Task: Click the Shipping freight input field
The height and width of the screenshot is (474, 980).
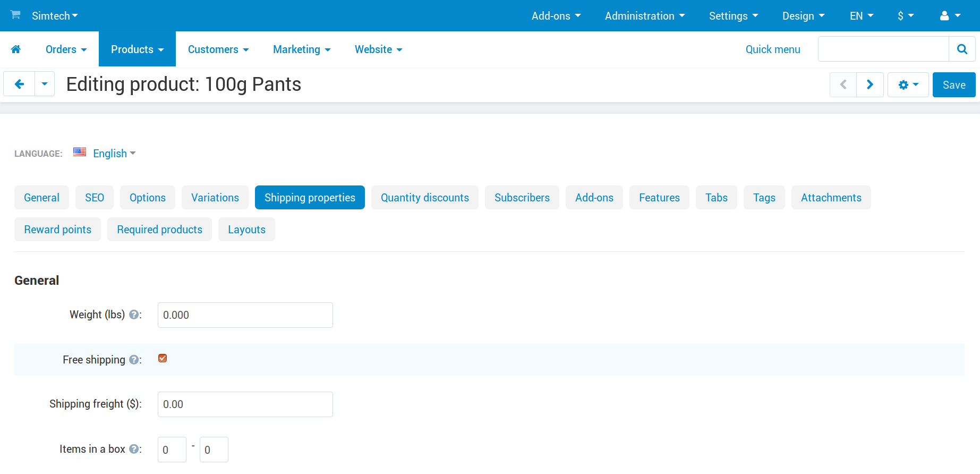Action: 245,404
